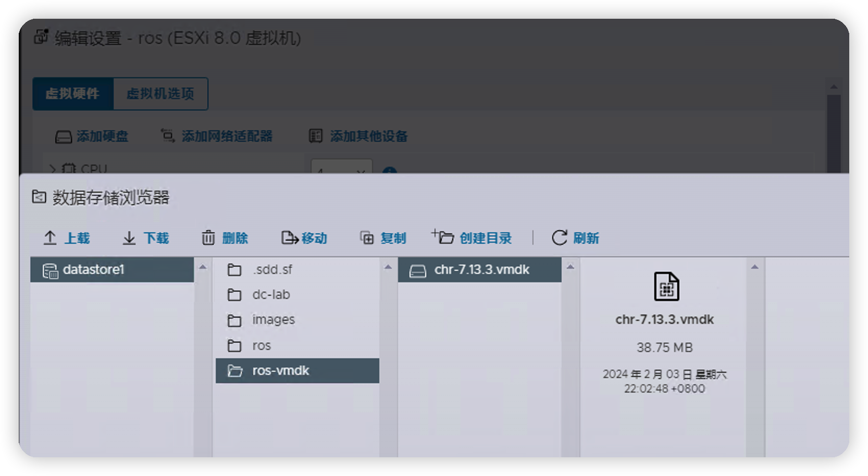
Task: Click the refresh circular arrow icon
Action: click(x=560, y=238)
